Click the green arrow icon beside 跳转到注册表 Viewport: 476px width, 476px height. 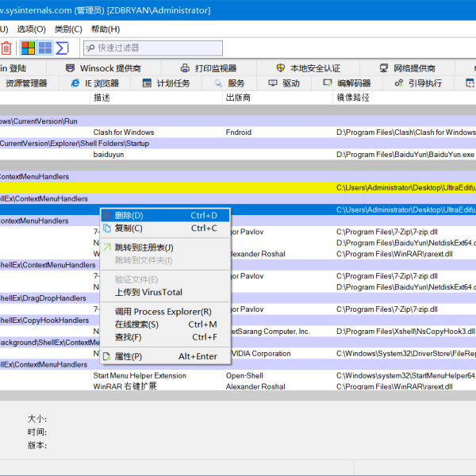pos(107,247)
